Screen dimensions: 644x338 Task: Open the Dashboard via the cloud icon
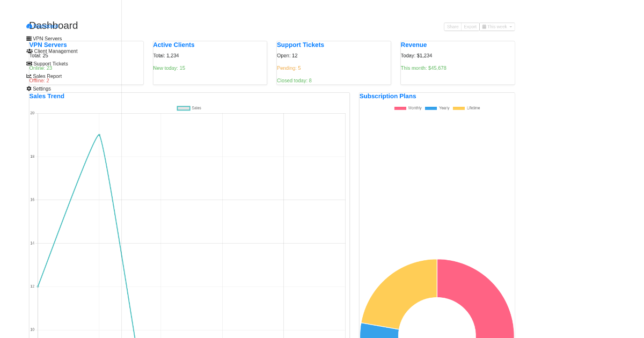[30, 26]
